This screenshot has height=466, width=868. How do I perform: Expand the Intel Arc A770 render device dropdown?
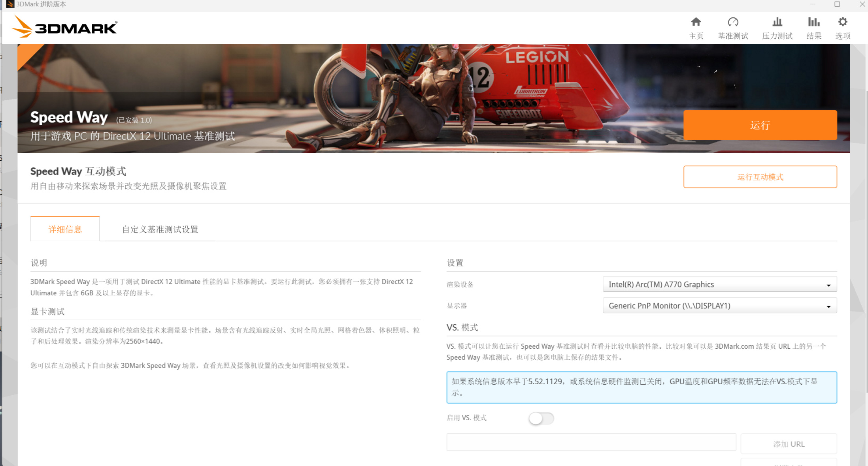719,284
